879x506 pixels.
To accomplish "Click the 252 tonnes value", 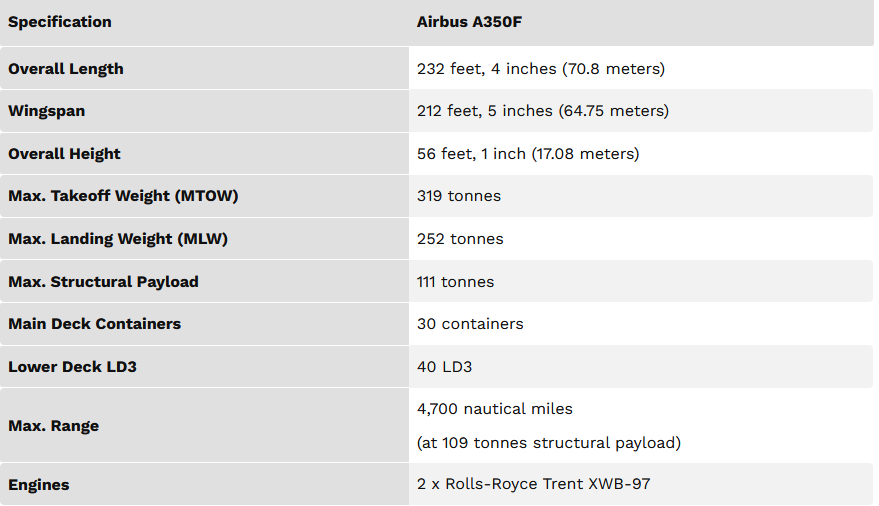I will click(x=460, y=239).
